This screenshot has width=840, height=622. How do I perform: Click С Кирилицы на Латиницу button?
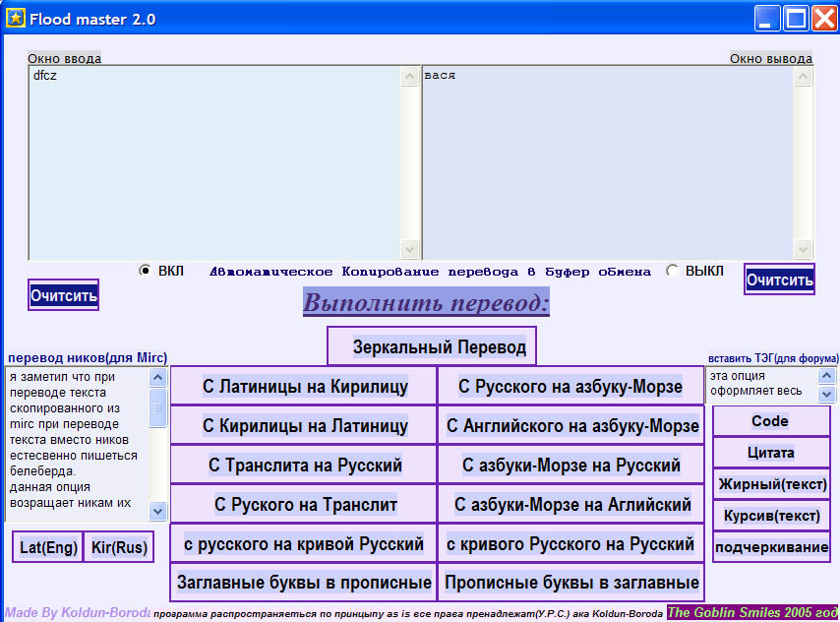click(304, 425)
